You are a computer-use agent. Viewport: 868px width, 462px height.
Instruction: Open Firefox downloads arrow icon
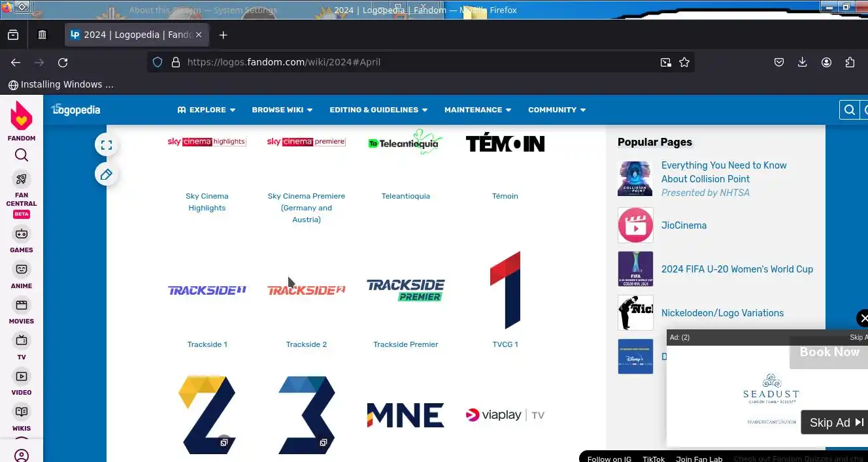coord(803,62)
